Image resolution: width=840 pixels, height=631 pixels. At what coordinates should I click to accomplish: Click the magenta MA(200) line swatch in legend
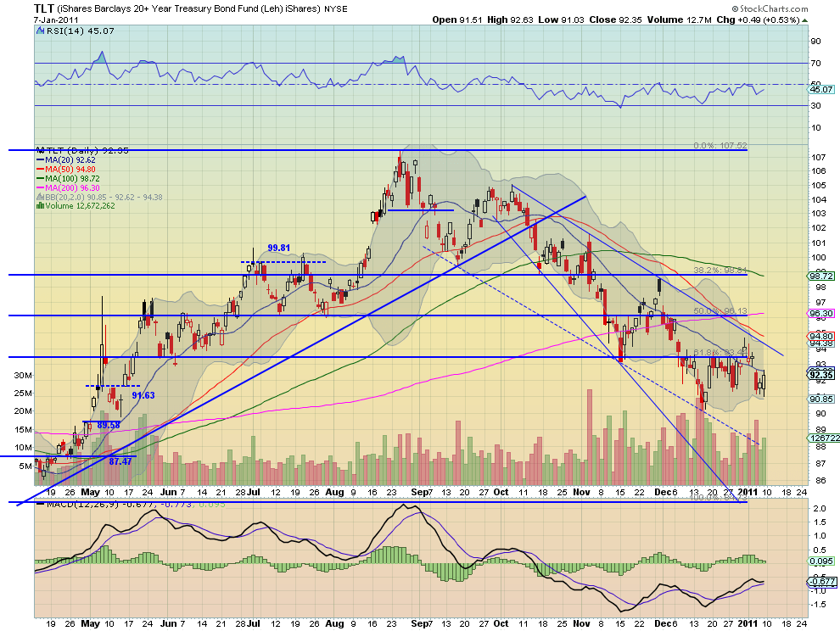[x=40, y=188]
